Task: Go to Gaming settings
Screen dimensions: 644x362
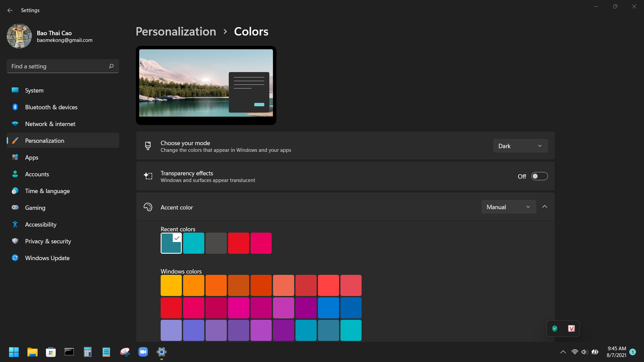Action: tap(63, 207)
